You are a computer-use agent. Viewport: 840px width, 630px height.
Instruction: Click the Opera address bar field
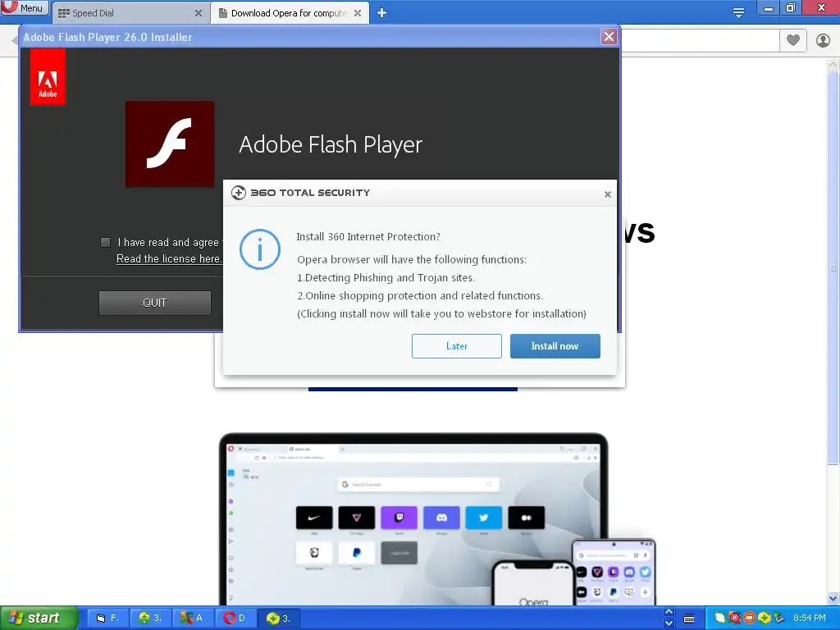click(699, 40)
